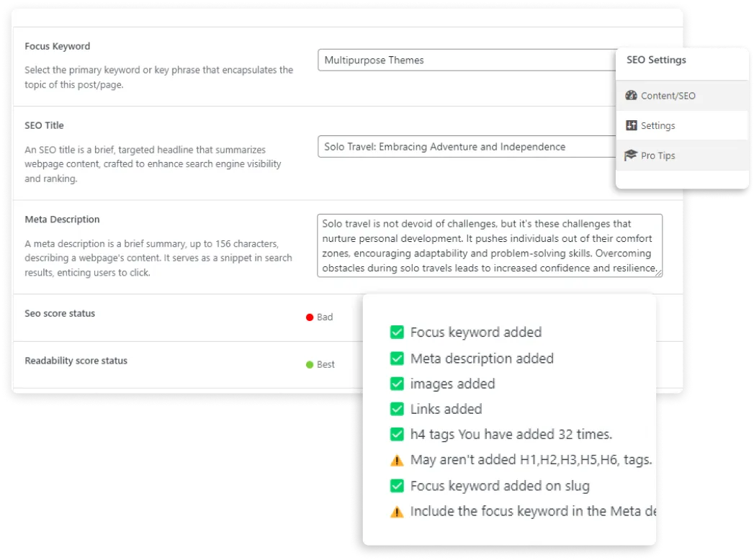Click the Content/SEO dashboard gauge icon
The height and width of the screenshot is (560, 754).
click(632, 96)
